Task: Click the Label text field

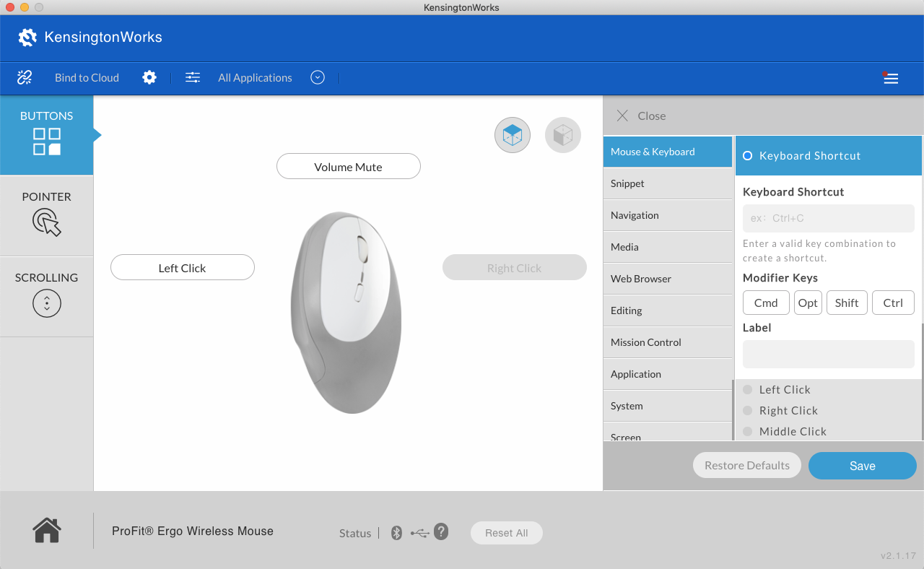Action: [829, 354]
